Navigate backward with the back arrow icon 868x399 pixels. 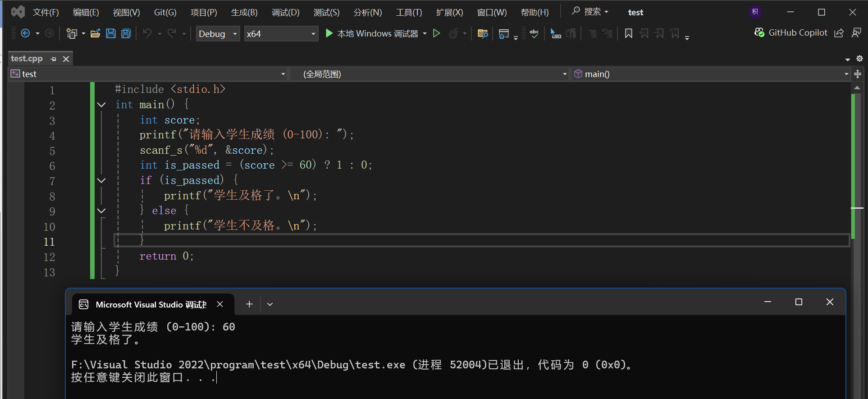(26, 33)
